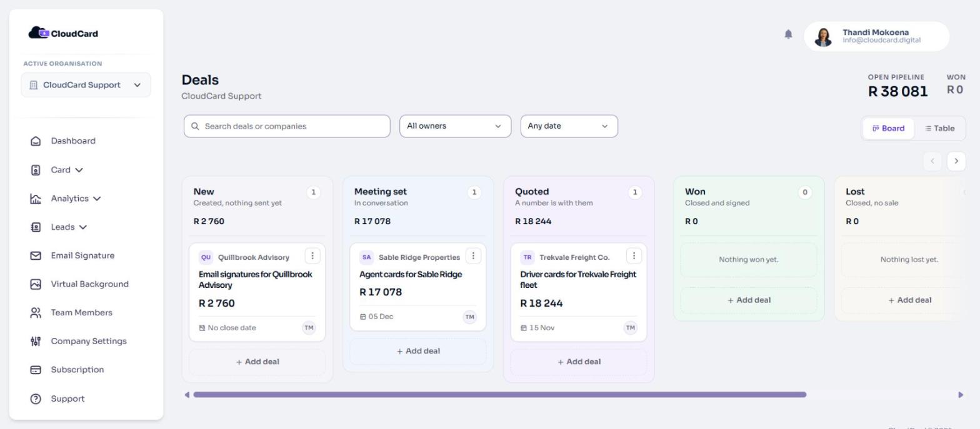The image size is (980, 429).
Task: Add deal in the Quoted column
Action: [579, 362]
